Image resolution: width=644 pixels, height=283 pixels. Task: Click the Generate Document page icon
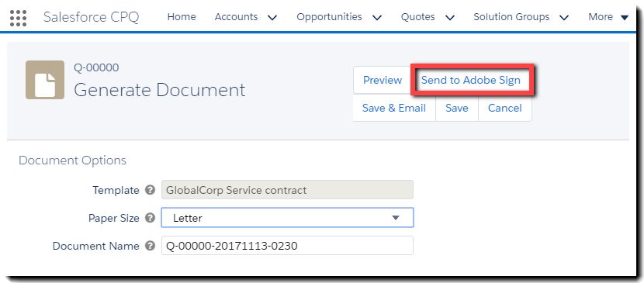coord(45,80)
